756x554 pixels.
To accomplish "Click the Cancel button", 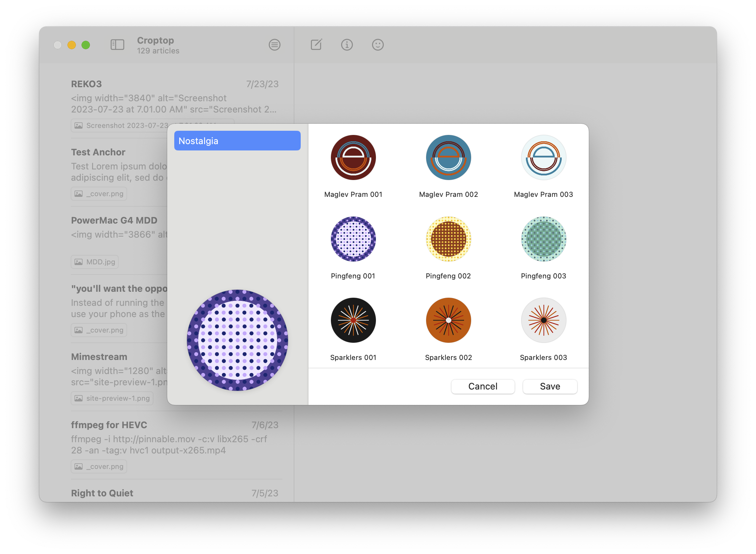I will coord(483,386).
